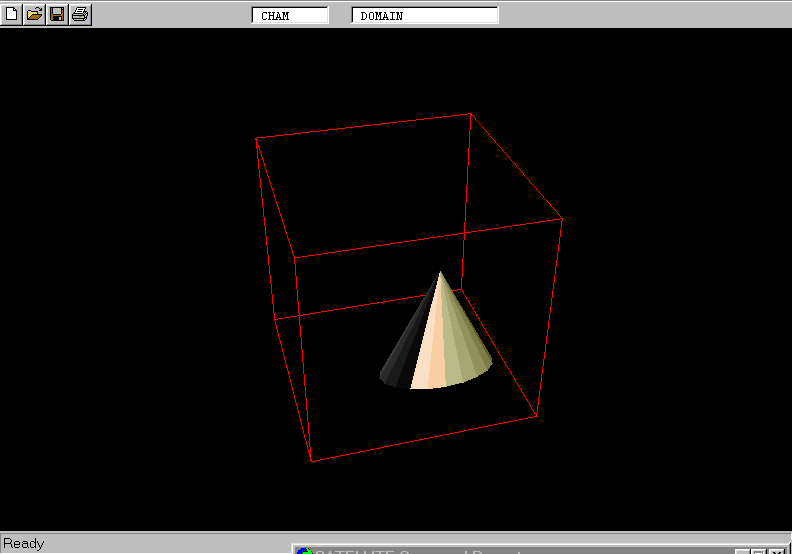Click the CHAM text field
Image resolution: width=792 pixels, height=554 pixels.
290,16
